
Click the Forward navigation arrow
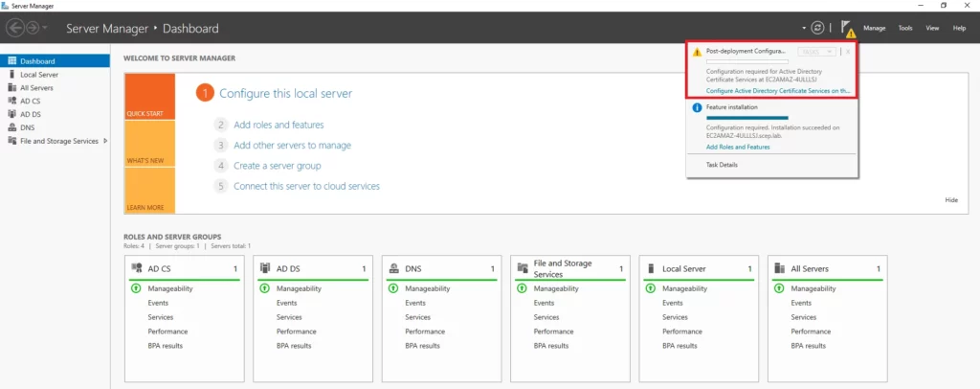tap(33, 28)
